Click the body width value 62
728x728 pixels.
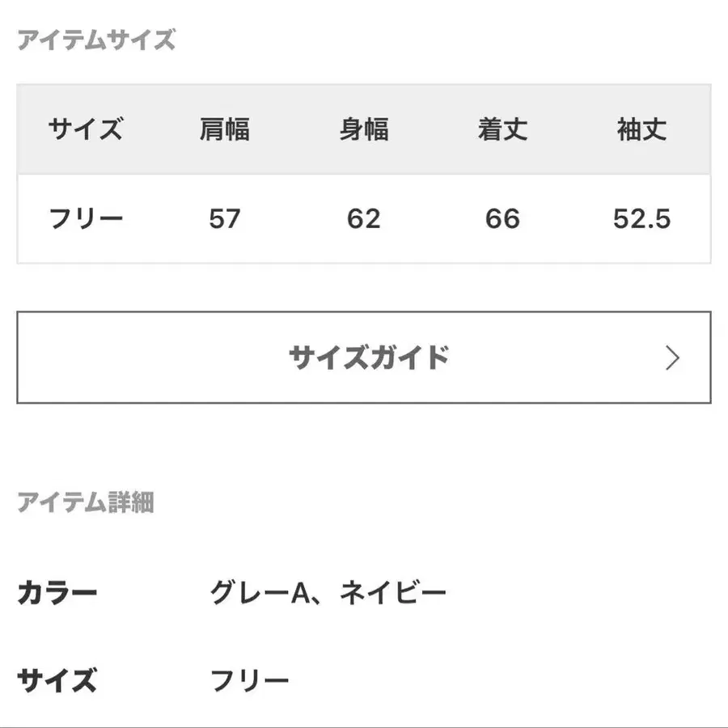[x=363, y=219]
